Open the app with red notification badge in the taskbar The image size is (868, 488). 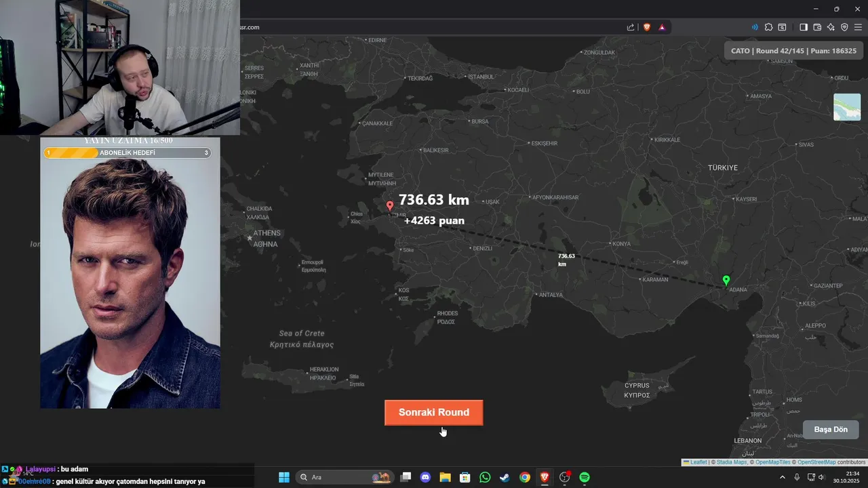click(x=565, y=477)
